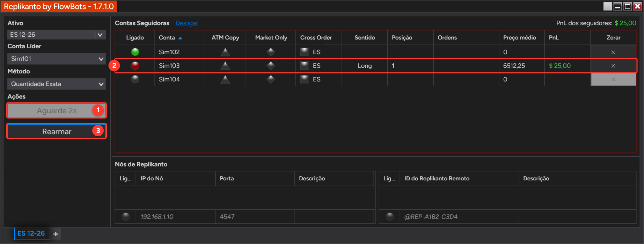
Task: Click ATM Copy triangle icon for Sim104
Action: pyautogui.click(x=225, y=79)
